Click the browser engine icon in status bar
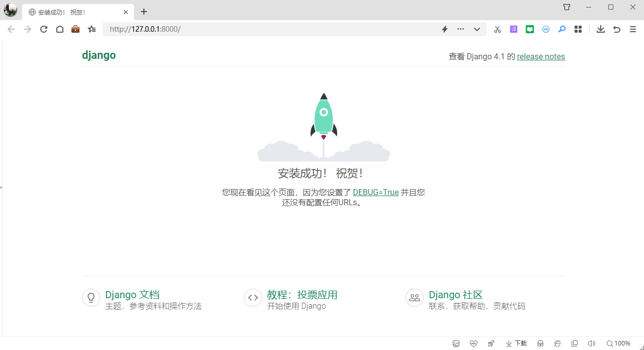 [557, 343]
